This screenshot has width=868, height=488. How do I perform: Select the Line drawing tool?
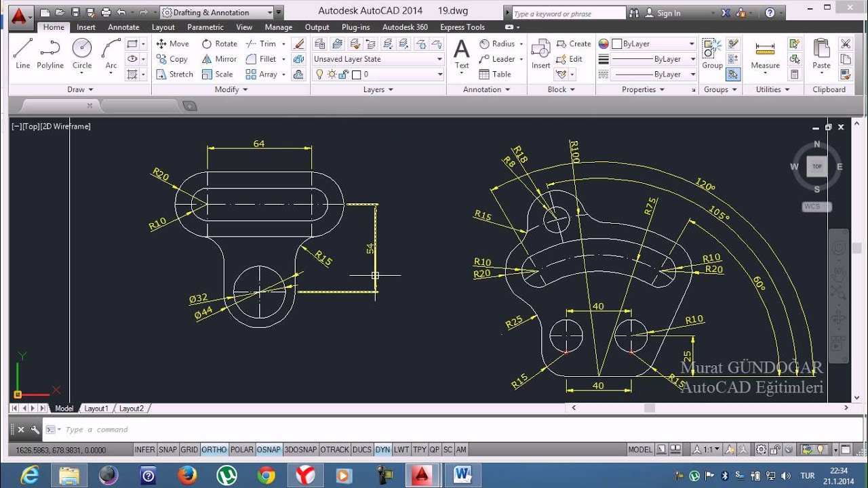tap(22, 53)
